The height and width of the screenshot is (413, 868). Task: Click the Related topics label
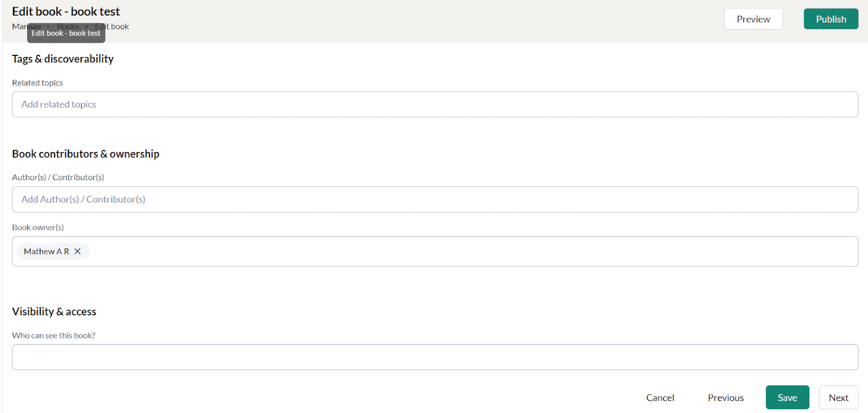(x=37, y=82)
